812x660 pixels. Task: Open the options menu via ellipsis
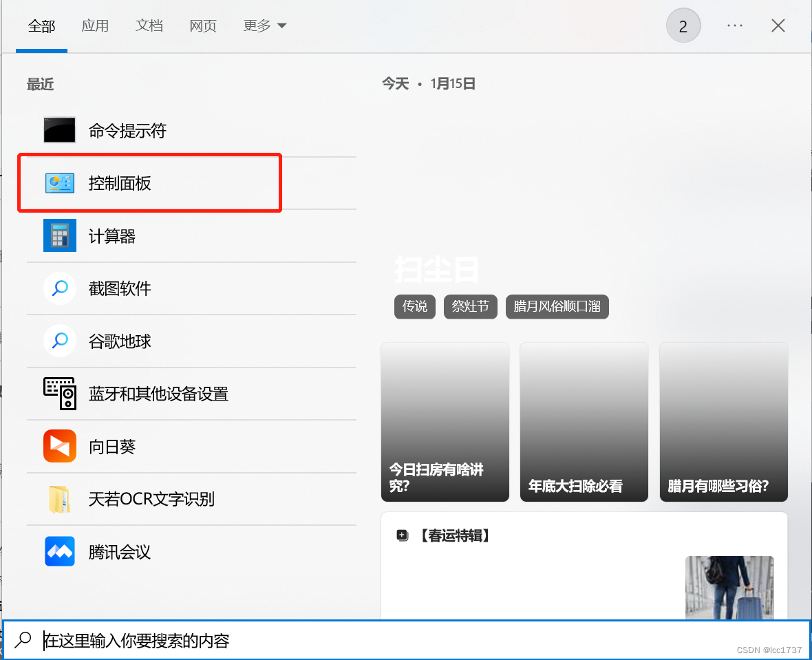[x=734, y=25]
